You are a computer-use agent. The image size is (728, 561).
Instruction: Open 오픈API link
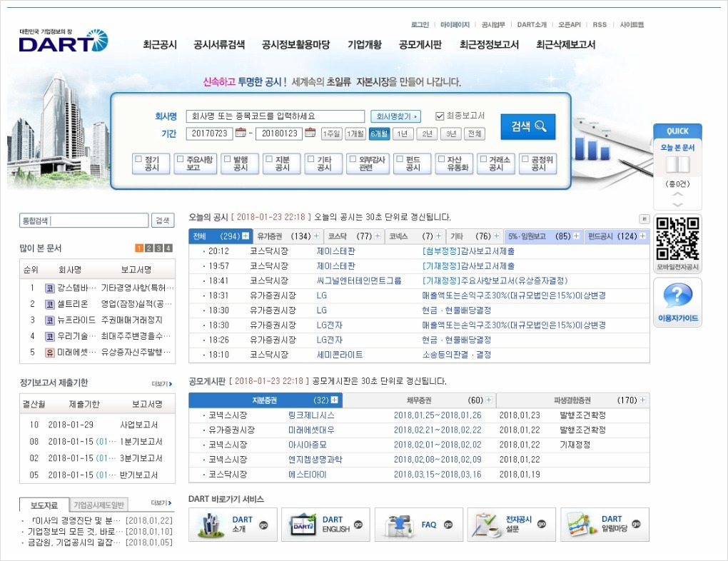click(x=570, y=24)
